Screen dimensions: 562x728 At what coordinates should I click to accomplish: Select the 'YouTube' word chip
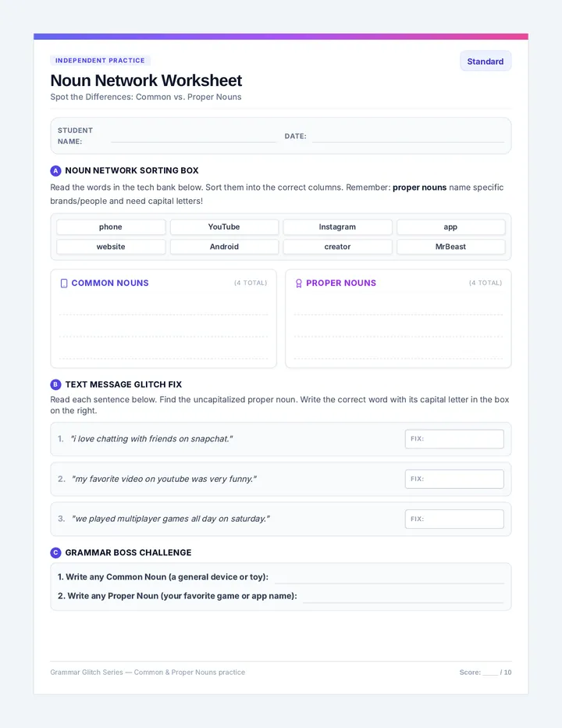click(224, 227)
